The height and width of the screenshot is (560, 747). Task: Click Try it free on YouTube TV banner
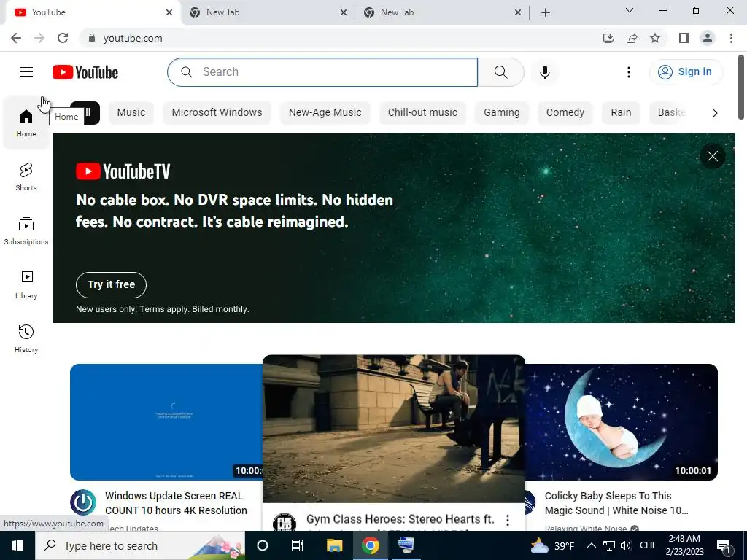click(x=111, y=285)
